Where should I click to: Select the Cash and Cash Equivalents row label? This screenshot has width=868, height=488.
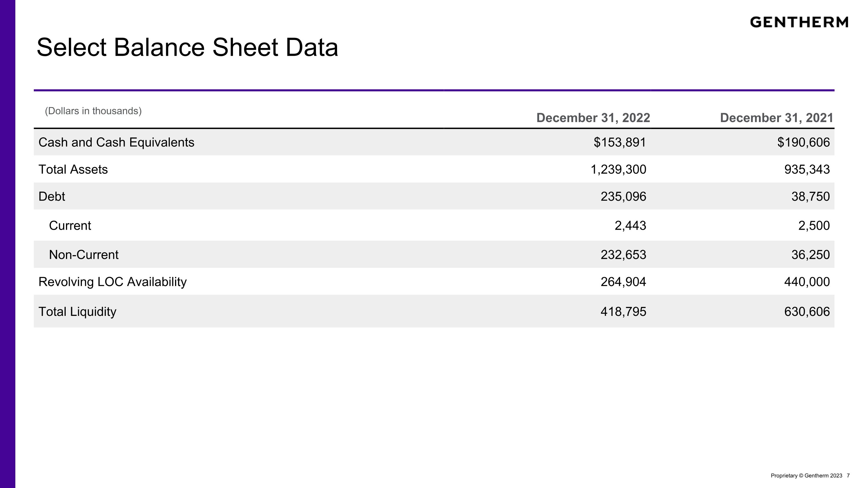tap(116, 142)
